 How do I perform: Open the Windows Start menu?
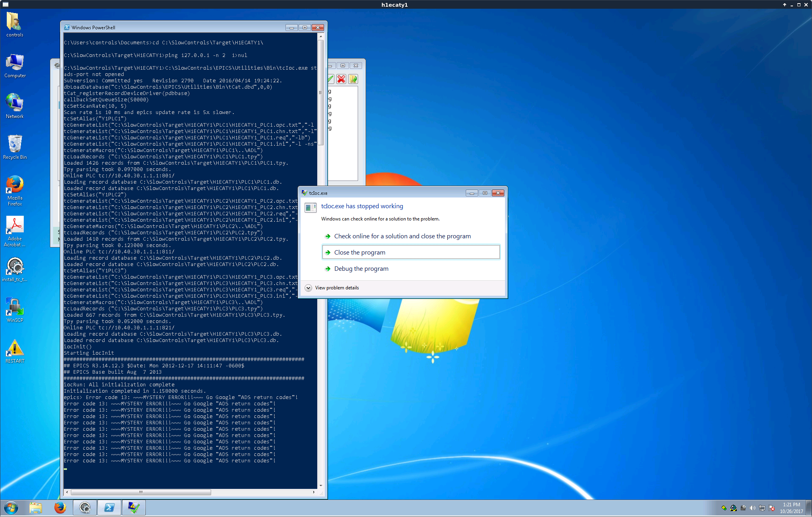pyautogui.click(x=11, y=507)
